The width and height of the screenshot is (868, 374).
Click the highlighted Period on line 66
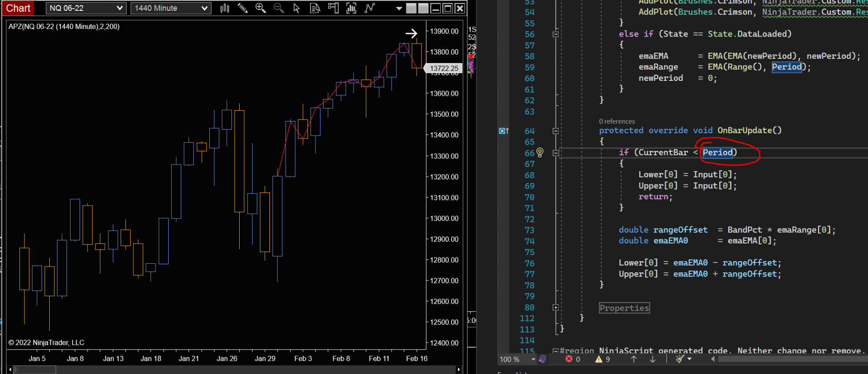717,153
